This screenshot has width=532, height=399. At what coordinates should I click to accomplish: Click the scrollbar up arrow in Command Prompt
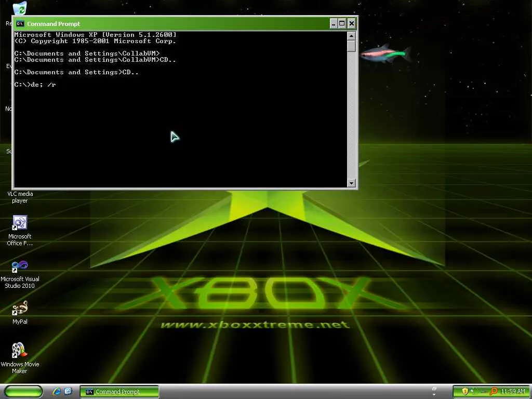(x=351, y=36)
